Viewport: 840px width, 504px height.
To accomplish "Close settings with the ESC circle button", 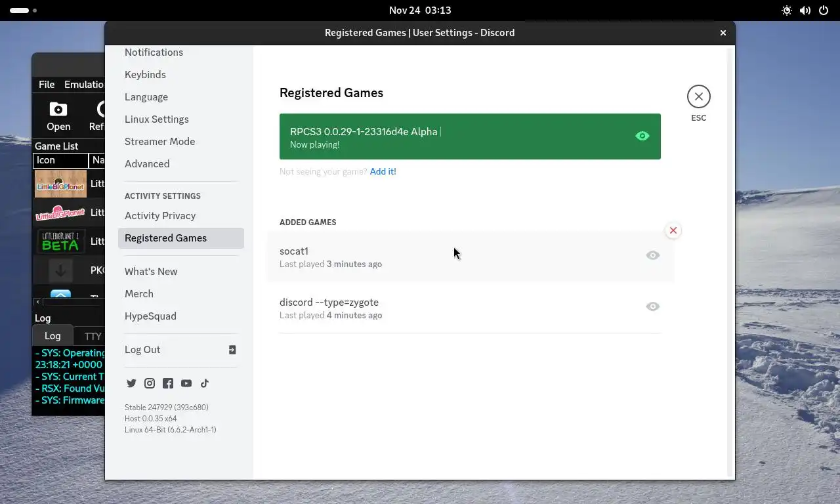I will 699,96.
